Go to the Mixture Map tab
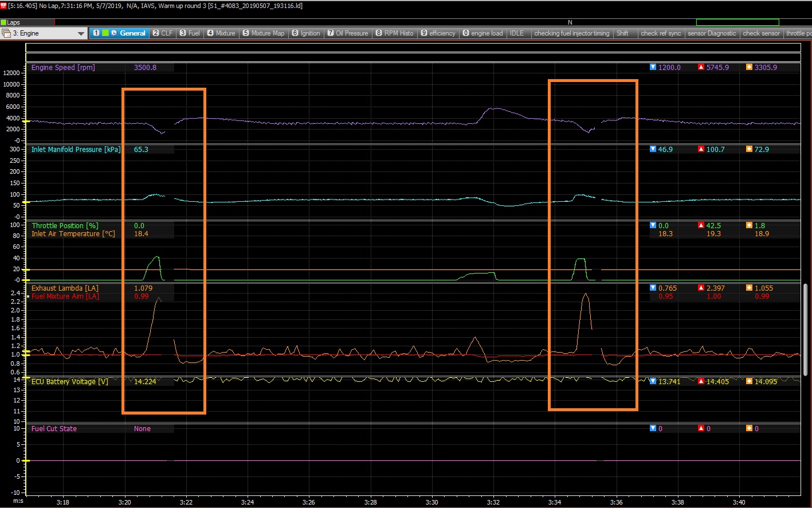Viewport: 812px width, 508px height. 264,33
